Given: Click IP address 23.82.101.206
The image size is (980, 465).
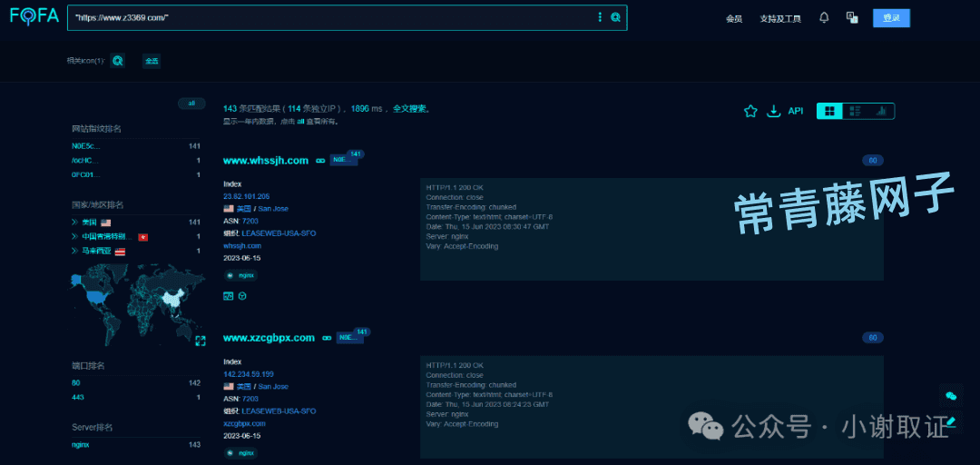Looking at the screenshot, I should click(246, 196).
